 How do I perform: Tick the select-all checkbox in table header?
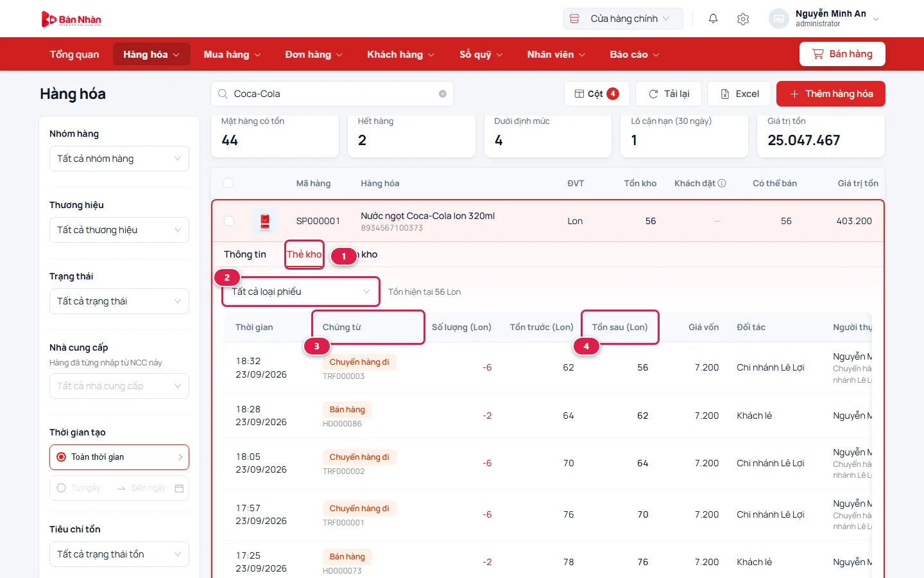click(x=228, y=183)
